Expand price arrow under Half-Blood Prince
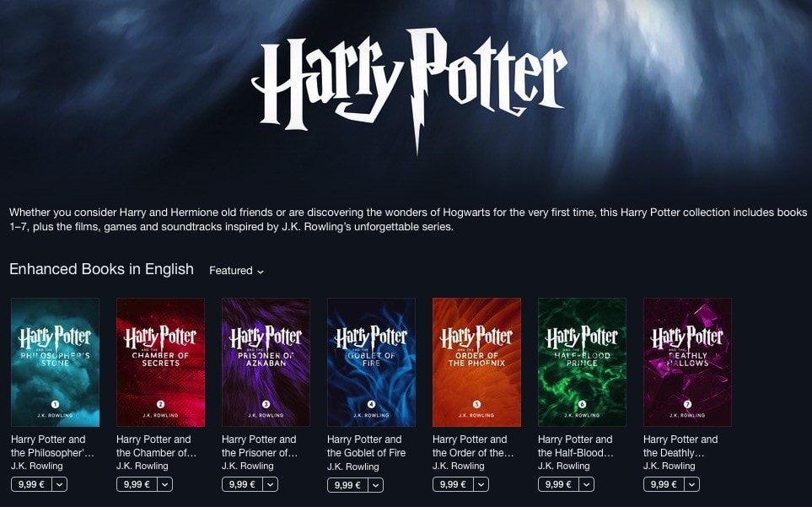This screenshot has width=812, height=507. 587,484
